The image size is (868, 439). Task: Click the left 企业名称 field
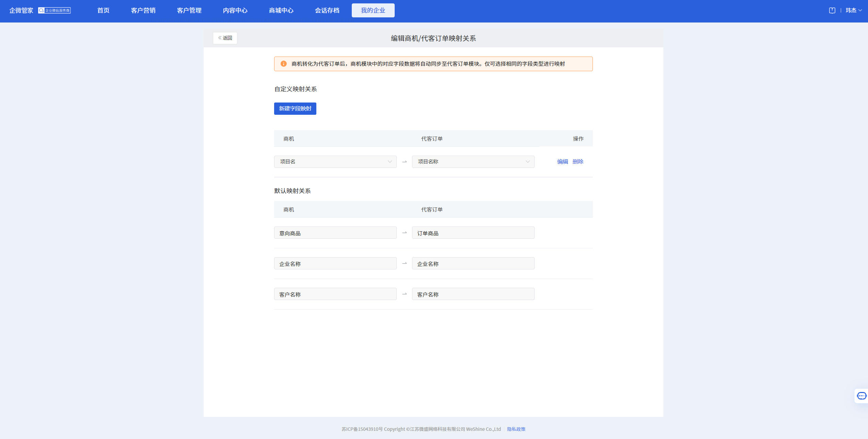[x=335, y=264]
